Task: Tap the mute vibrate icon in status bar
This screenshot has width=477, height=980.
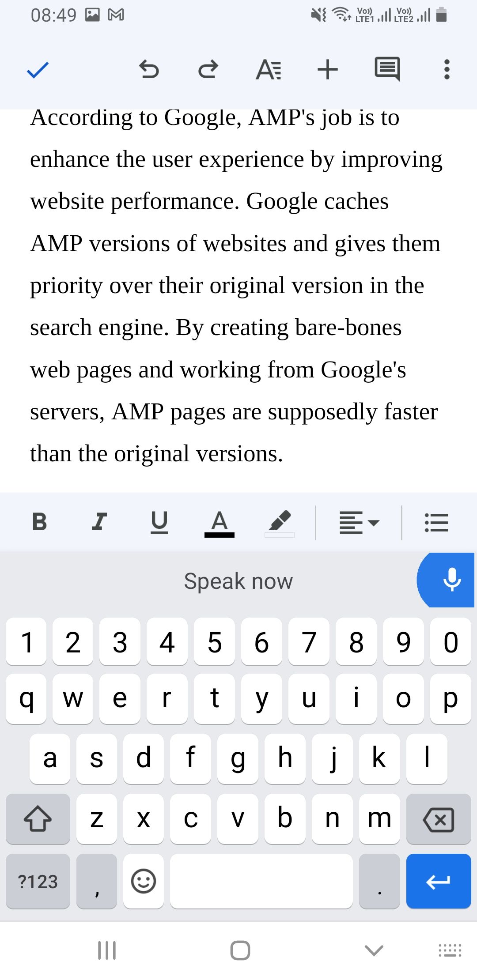Action: tap(318, 15)
